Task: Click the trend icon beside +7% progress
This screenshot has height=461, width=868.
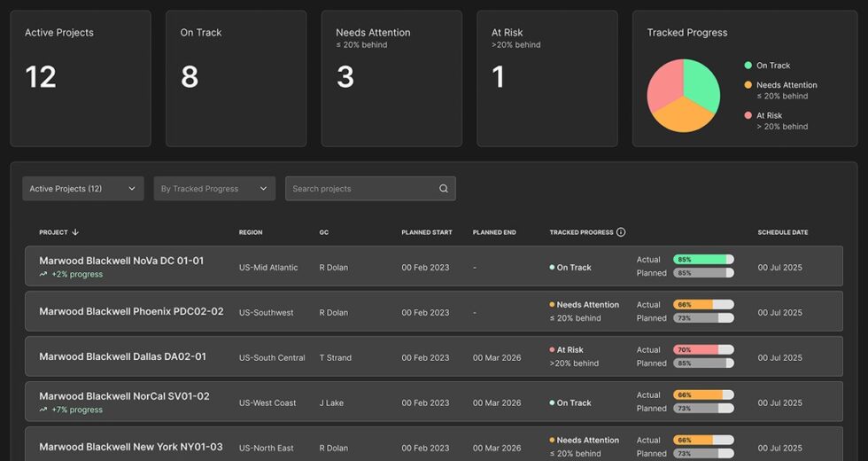Action: tap(43, 410)
